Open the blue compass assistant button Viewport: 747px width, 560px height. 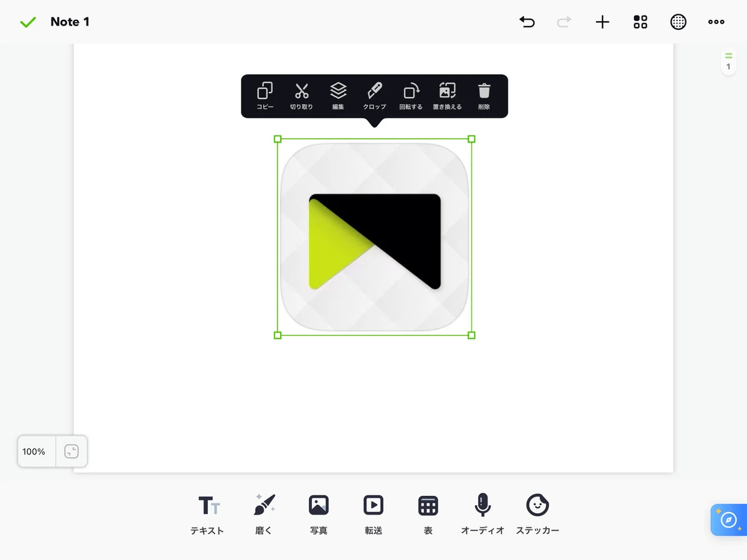729,520
